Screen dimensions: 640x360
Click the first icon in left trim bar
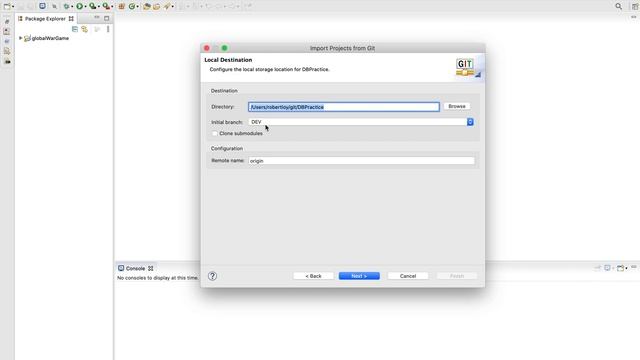pos(7,21)
